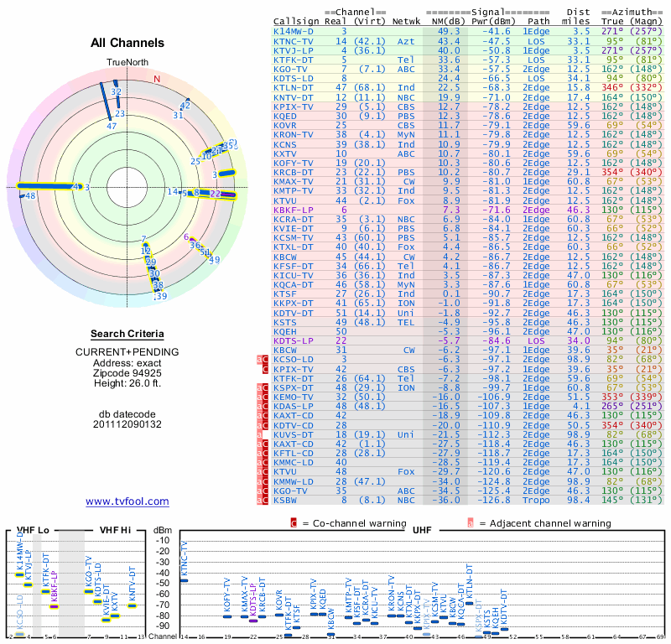Select KDAS-LP callsign in the table
The image size is (671, 644).
click(x=294, y=407)
